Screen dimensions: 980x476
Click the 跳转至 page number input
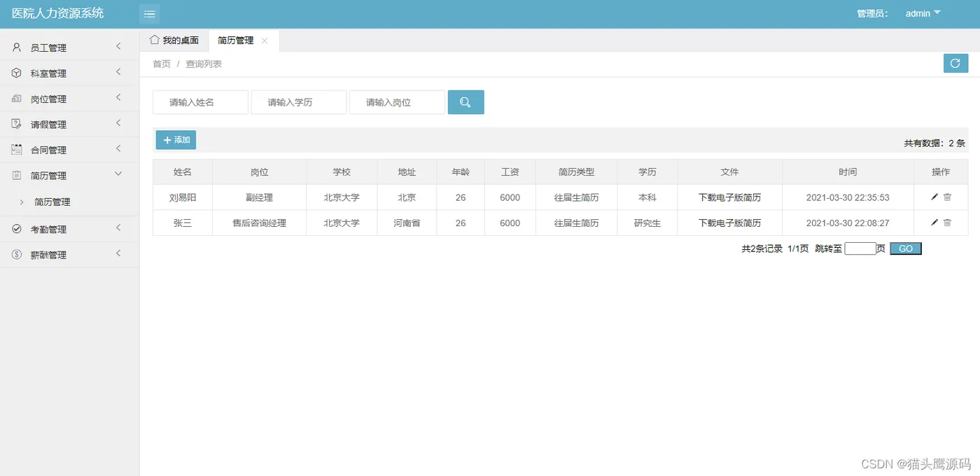pyautogui.click(x=860, y=248)
